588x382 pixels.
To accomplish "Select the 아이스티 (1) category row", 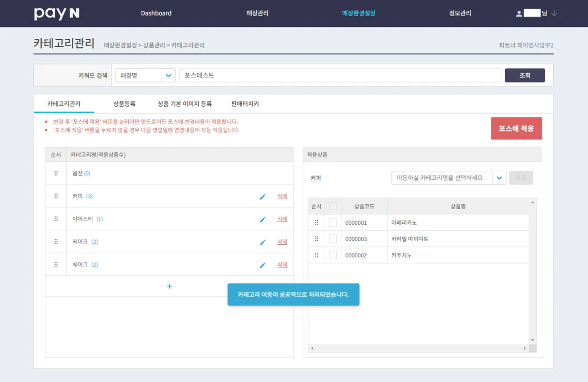I will pyautogui.click(x=169, y=218).
